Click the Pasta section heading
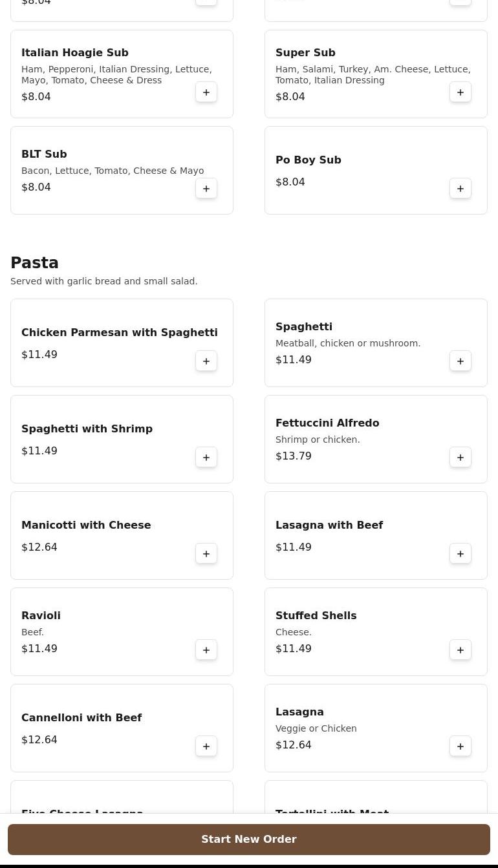This screenshot has width=498, height=868. pos(34,263)
